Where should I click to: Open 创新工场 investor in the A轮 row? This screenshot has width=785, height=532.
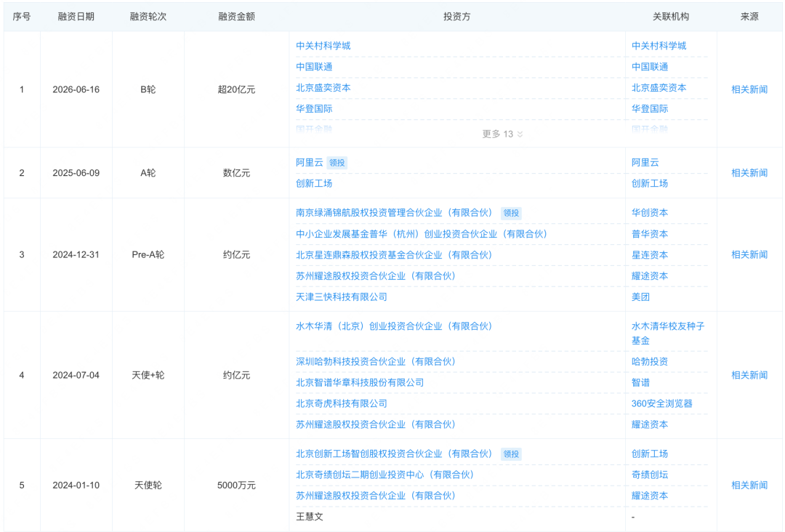tap(314, 184)
